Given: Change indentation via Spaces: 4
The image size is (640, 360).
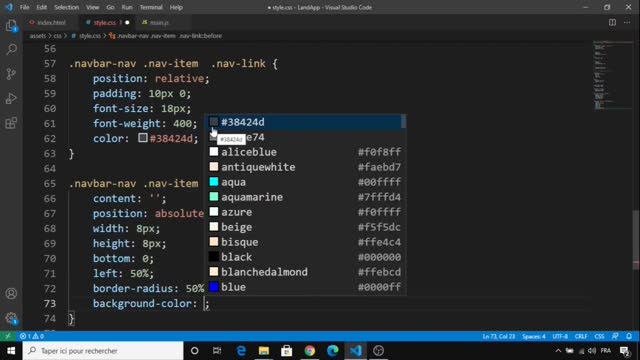Looking at the screenshot, I should click(533, 336).
